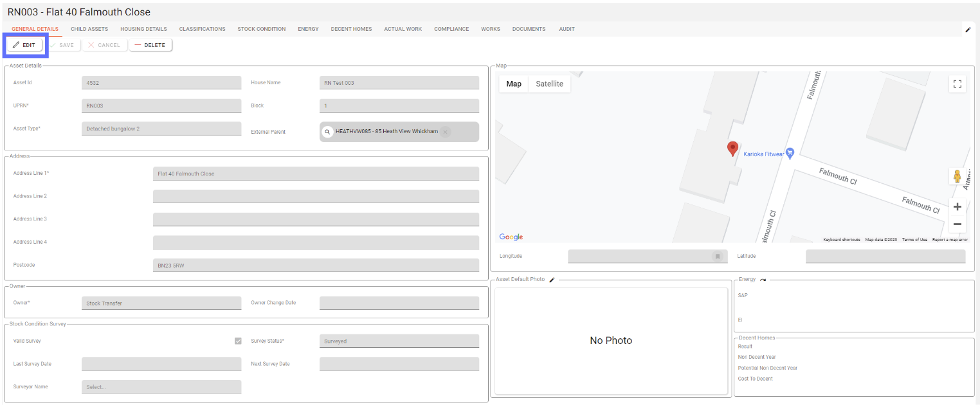Open the Survey Status dropdown
980x407 pixels.
399,341
